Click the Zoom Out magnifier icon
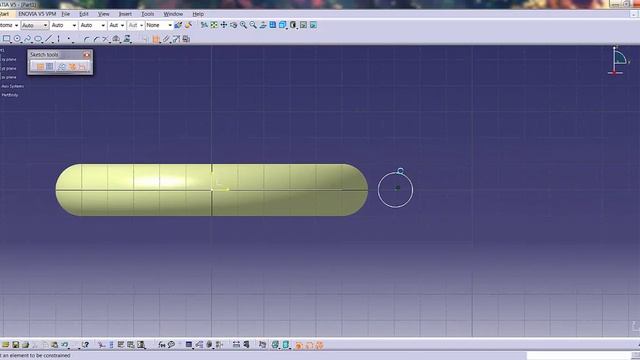Image resolution: width=640 pixels, height=360 pixels. [253, 25]
